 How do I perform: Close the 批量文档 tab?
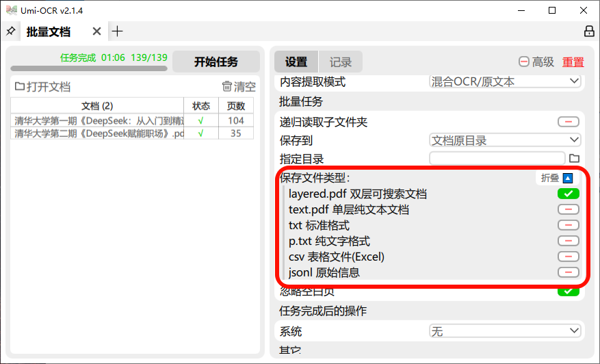(x=97, y=31)
